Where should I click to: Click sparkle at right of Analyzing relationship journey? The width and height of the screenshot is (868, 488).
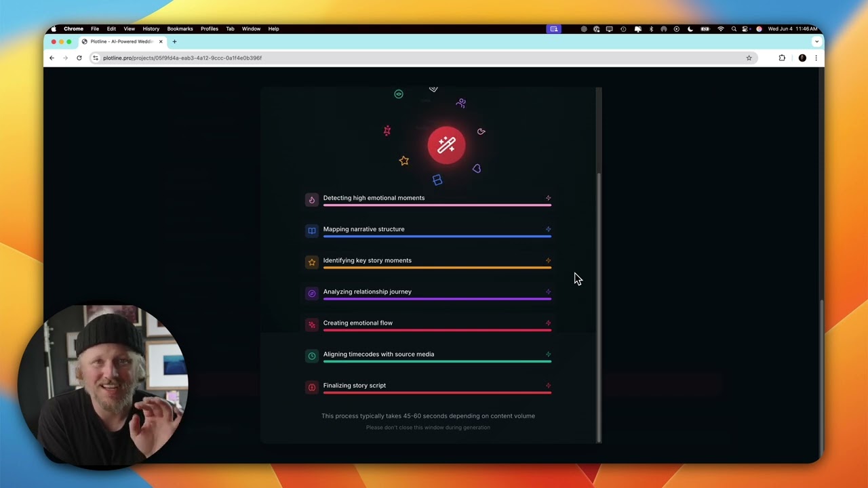pos(548,291)
